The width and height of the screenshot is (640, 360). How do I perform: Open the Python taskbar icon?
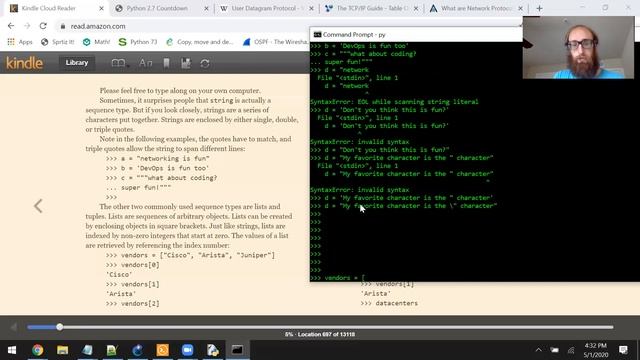pyautogui.click(x=213, y=350)
